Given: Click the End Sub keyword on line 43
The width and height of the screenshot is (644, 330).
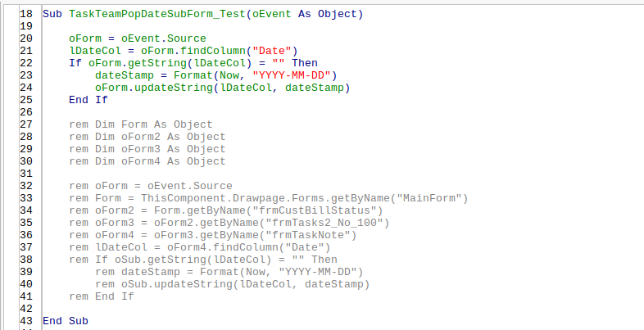Looking at the screenshot, I should point(66,321).
